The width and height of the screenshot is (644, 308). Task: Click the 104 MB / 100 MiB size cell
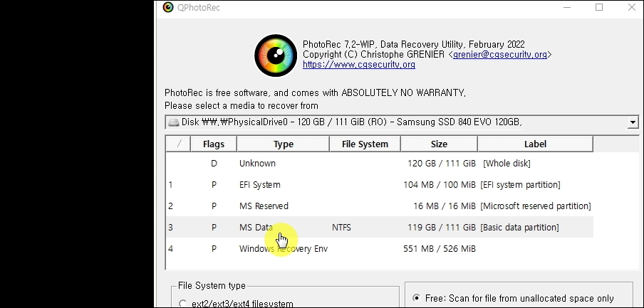[440, 184]
